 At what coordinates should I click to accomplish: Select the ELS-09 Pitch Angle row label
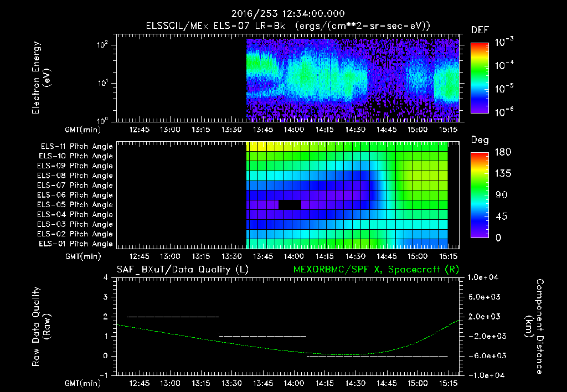coord(75,166)
